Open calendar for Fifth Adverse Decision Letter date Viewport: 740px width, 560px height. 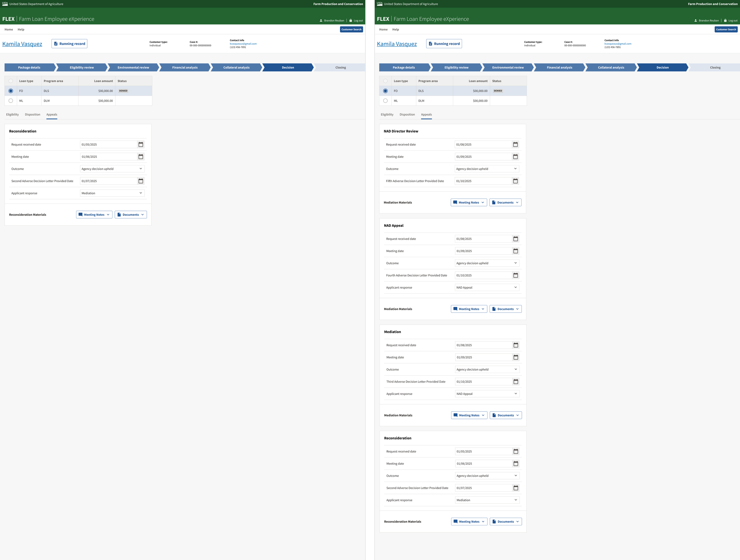[x=515, y=181]
